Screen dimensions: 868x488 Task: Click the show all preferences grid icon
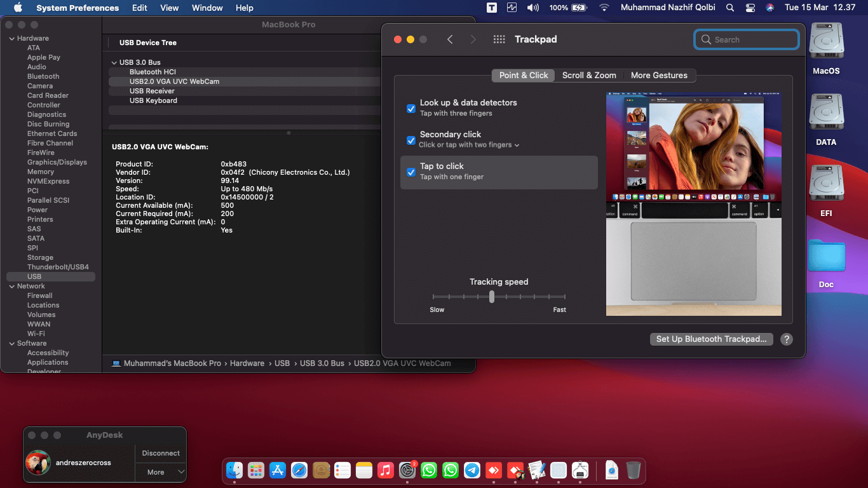pos(499,39)
